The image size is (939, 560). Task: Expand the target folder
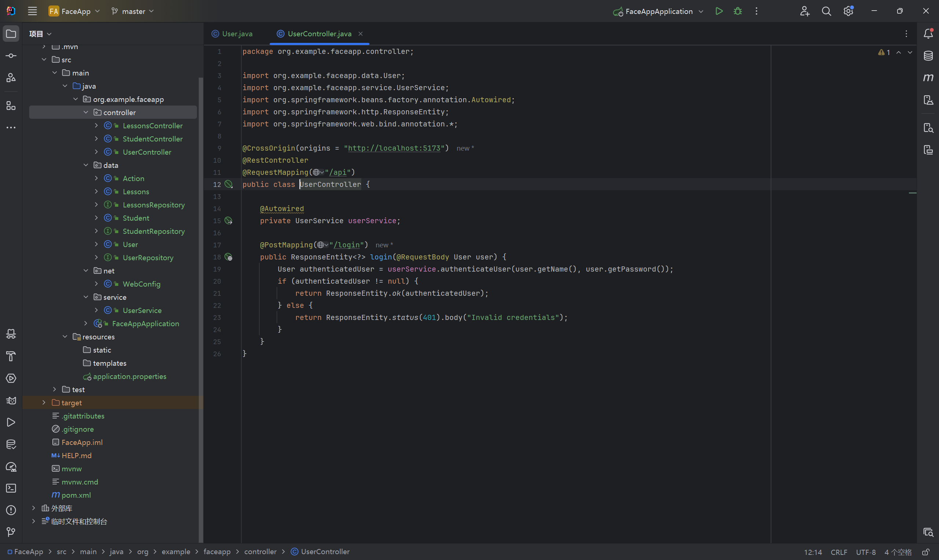tap(44, 403)
